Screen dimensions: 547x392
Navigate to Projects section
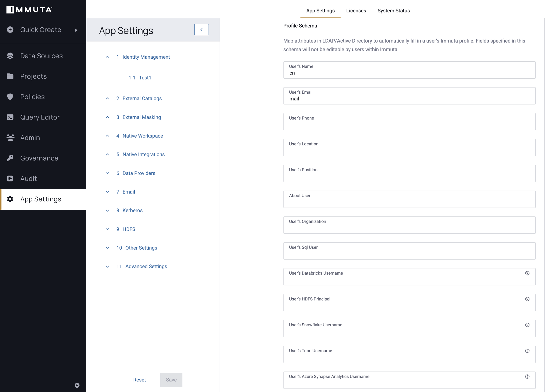point(34,76)
